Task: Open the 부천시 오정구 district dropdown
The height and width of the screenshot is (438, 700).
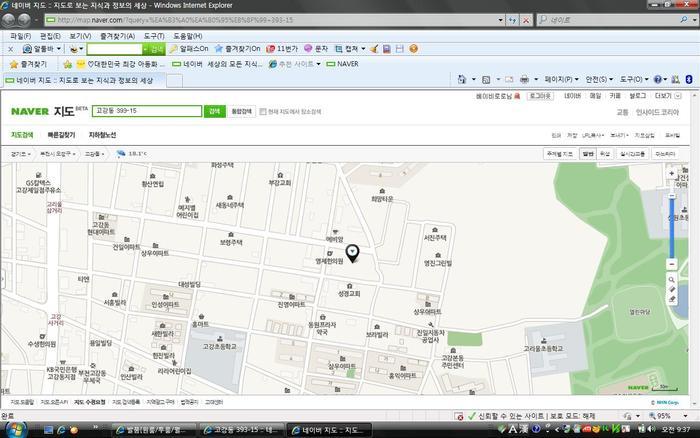Action: tap(58, 154)
